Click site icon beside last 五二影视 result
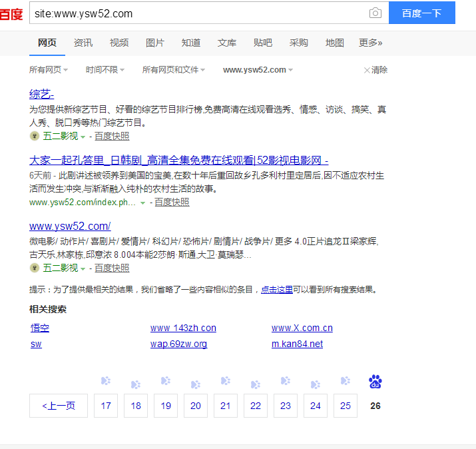 [x=35, y=268]
